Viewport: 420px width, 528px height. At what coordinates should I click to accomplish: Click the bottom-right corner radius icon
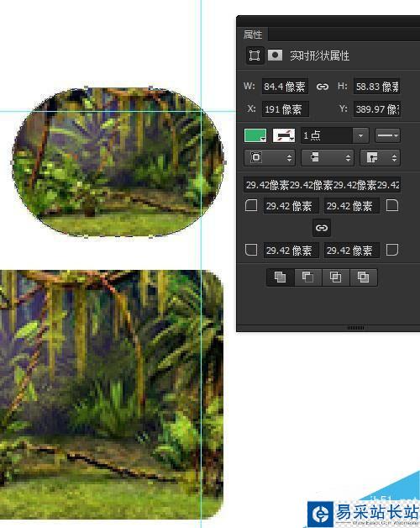[392, 250]
